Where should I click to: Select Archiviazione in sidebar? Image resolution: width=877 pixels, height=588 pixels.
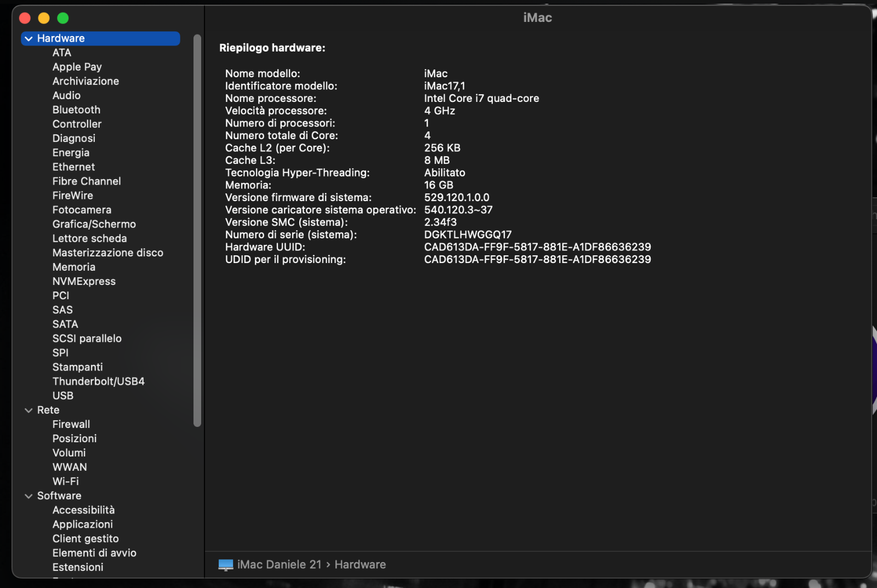pyautogui.click(x=86, y=81)
